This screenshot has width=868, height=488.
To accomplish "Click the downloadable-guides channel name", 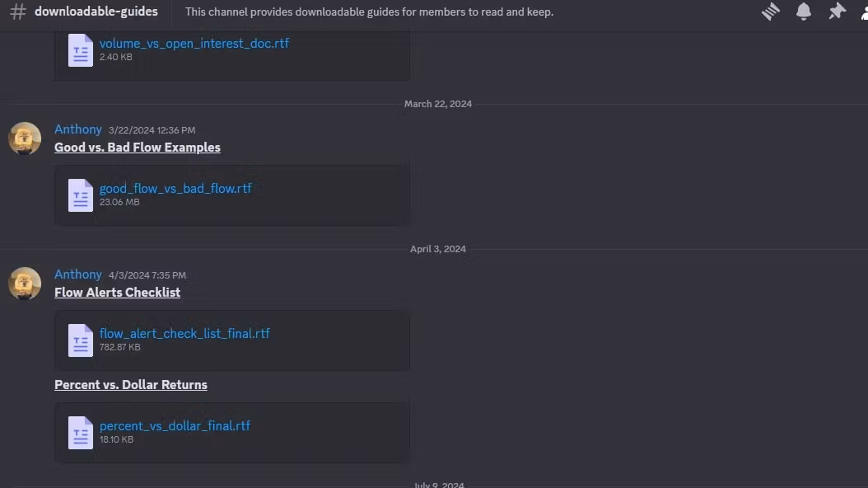I will (96, 11).
